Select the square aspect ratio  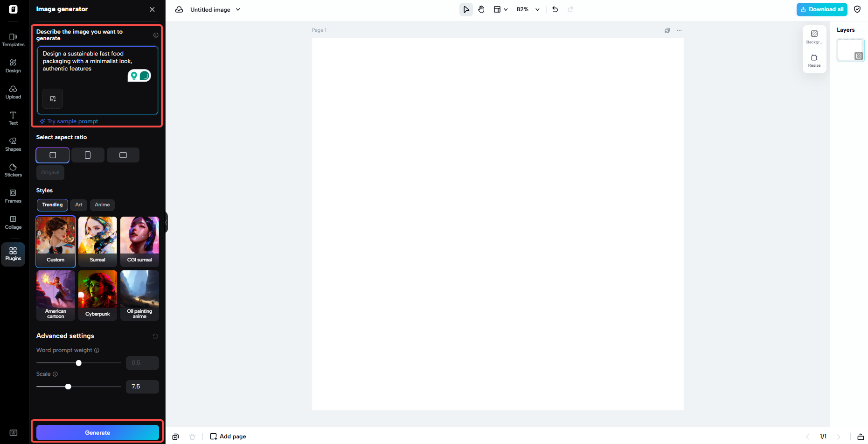(x=52, y=155)
